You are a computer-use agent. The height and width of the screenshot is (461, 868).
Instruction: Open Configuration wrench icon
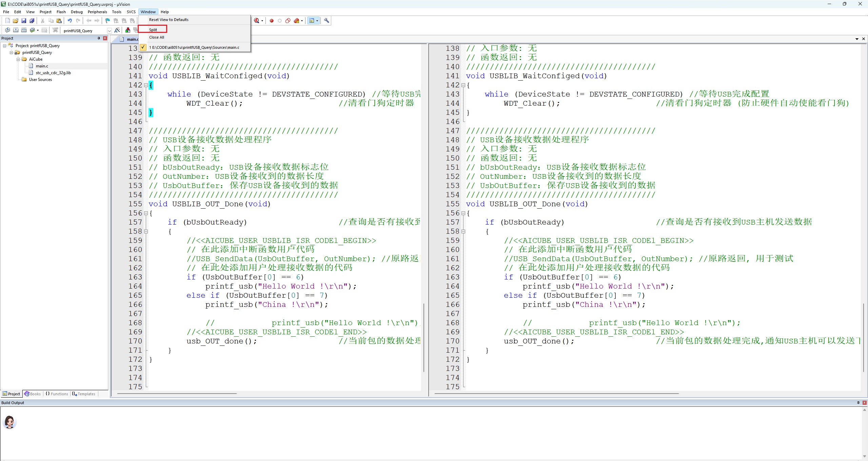[x=327, y=21]
